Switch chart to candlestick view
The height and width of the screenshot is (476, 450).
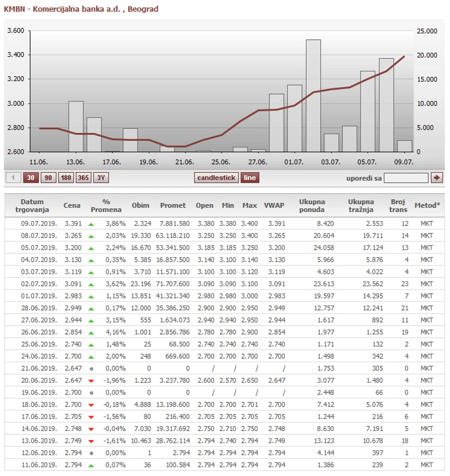coord(216,178)
